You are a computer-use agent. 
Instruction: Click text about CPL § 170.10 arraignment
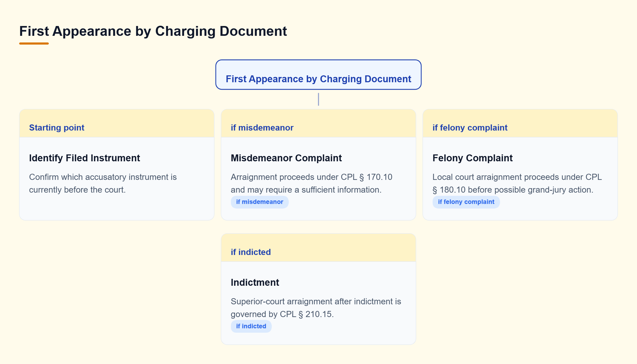click(311, 183)
